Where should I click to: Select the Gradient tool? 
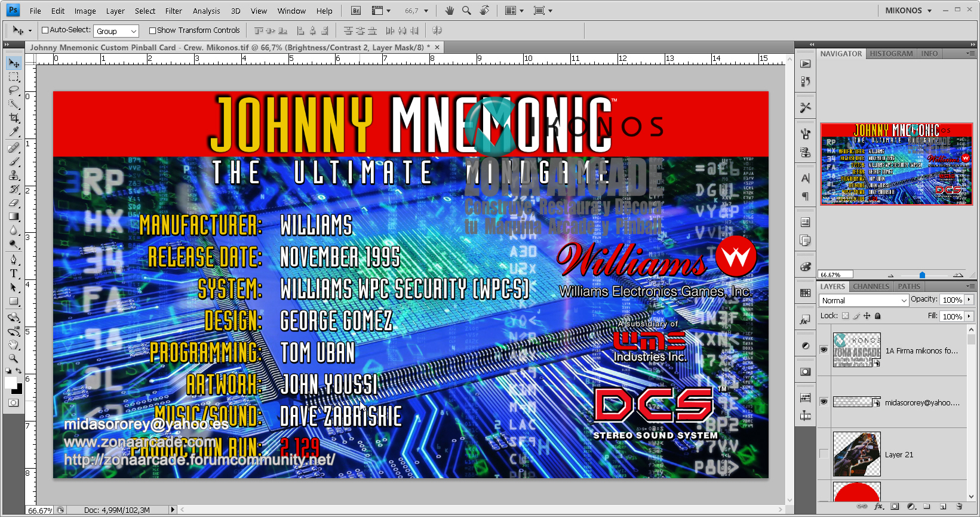[14, 217]
